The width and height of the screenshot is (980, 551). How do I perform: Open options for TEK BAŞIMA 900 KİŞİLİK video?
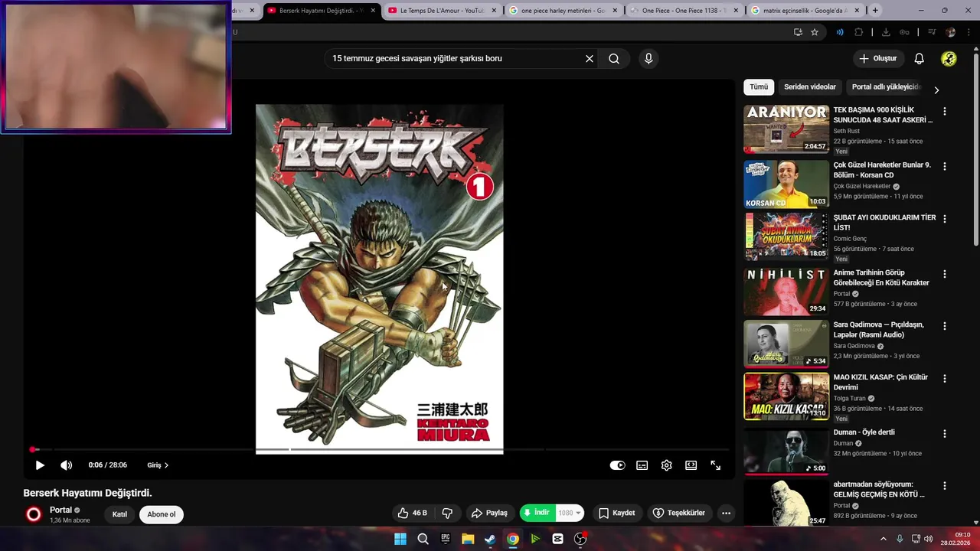pos(944,111)
